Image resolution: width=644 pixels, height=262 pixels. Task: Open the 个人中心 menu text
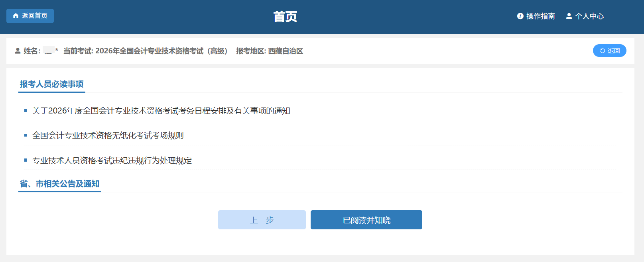pos(589,16)
